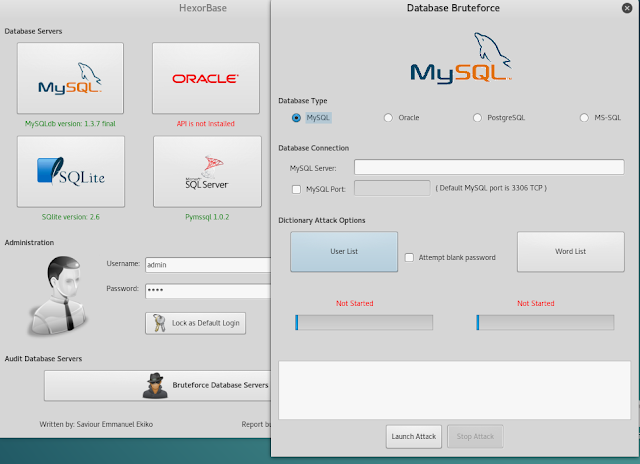
Task: Focus the MySQL Server input field
Action: click(x=489, y=167)
